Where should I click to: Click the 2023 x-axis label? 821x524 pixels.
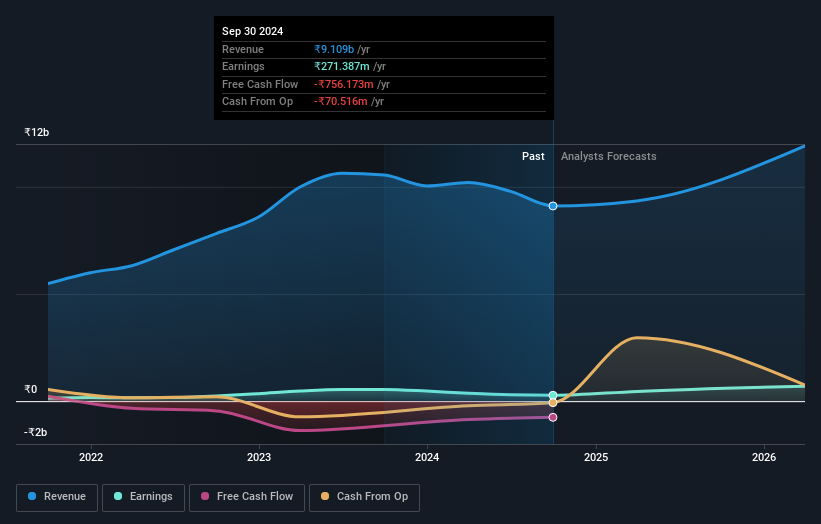tap(259, 457)
